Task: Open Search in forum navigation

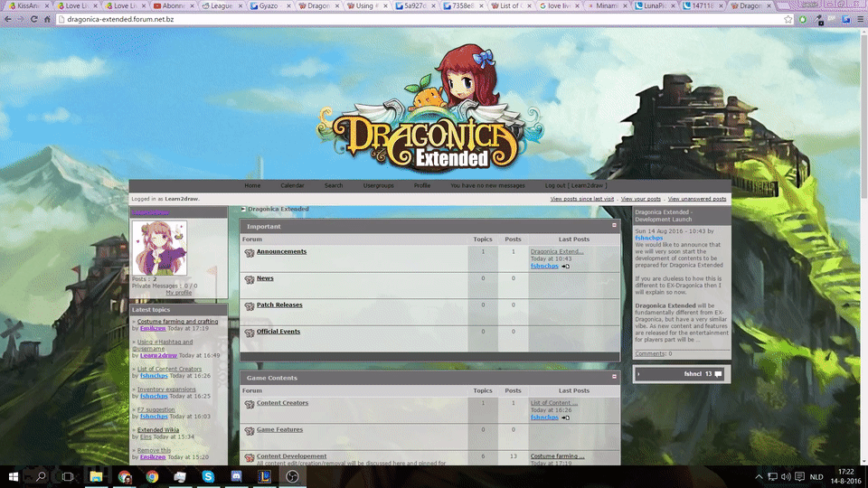Action: [334, 186]
